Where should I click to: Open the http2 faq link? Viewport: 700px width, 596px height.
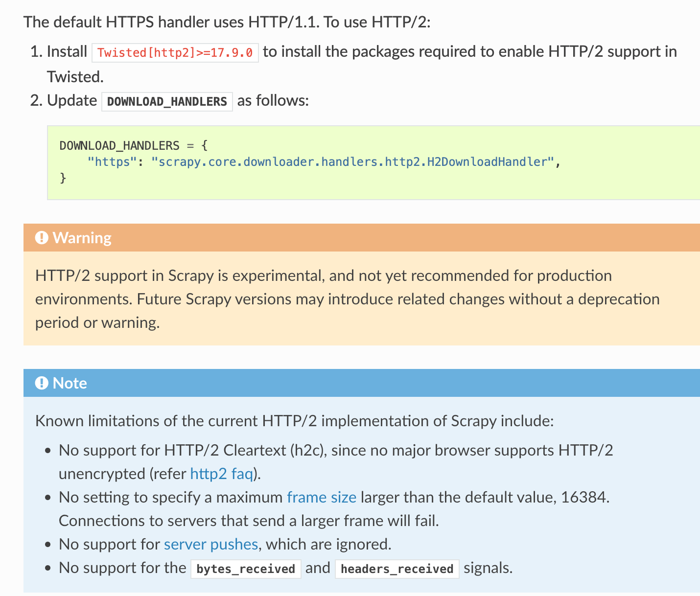point(221,474)
